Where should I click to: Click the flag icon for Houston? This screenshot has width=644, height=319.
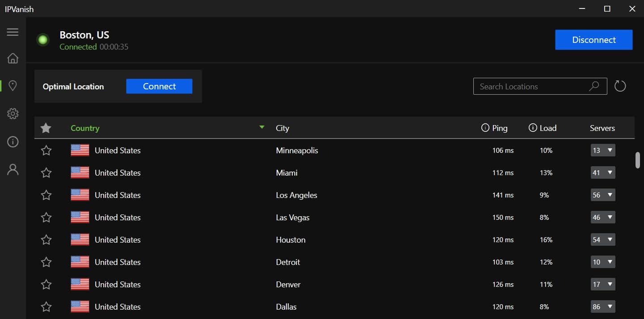[x=80, y=239]
